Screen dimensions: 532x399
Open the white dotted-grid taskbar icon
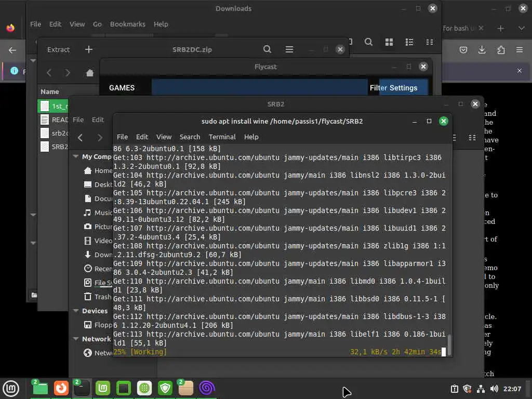coord(144,388)
